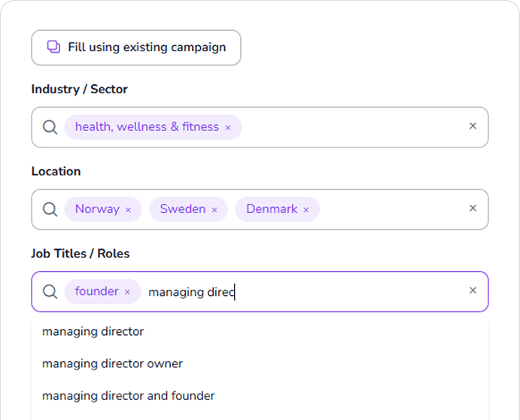The height and width of the screenshot is (420, 520).
Task: Select managing director suggestion
Action: (x=93, y=331)
